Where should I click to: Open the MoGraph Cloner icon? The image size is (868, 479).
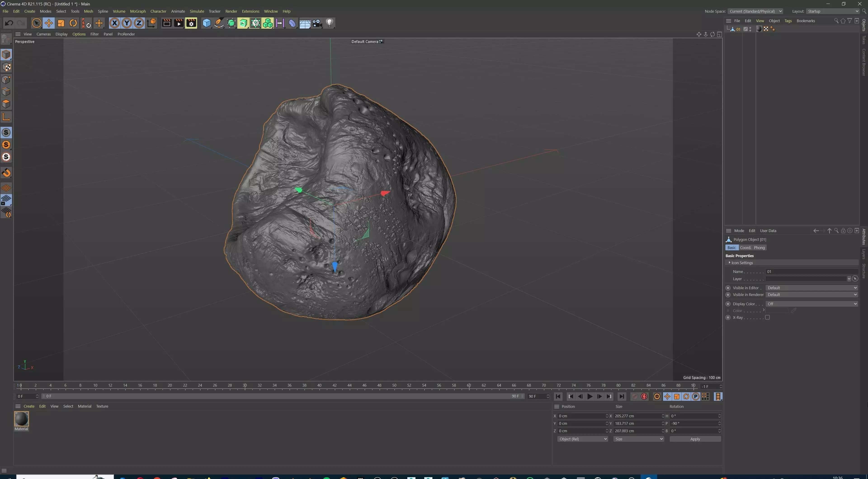268,23
